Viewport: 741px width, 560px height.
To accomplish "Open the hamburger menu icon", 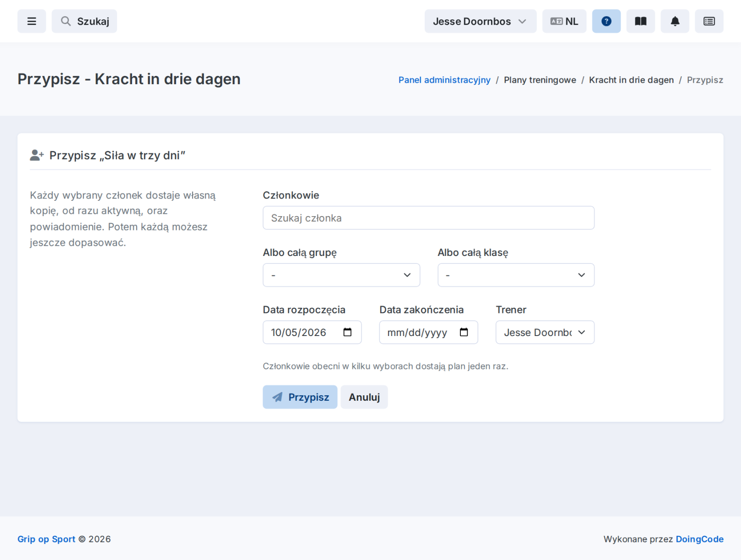I will (x=31, y=21).
